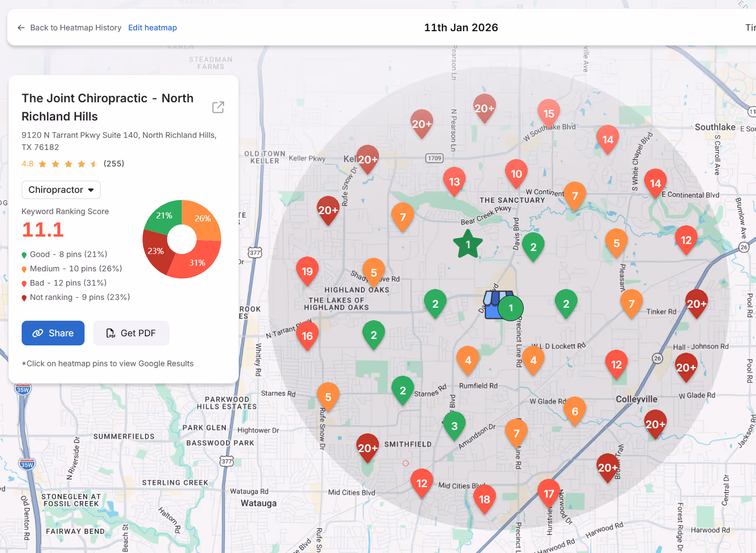Screen dimensions: 756x553
Task: Open business listing in external window
Action: [x=218, y=107]
